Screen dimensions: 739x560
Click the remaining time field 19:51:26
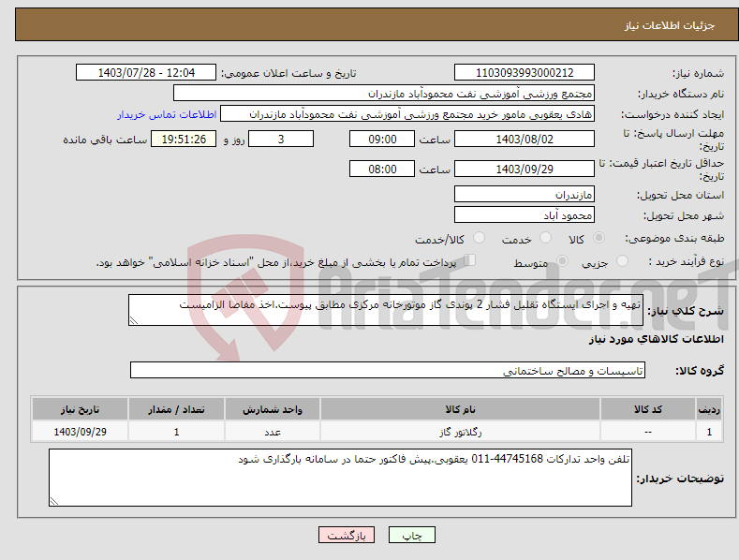[184, 139]
